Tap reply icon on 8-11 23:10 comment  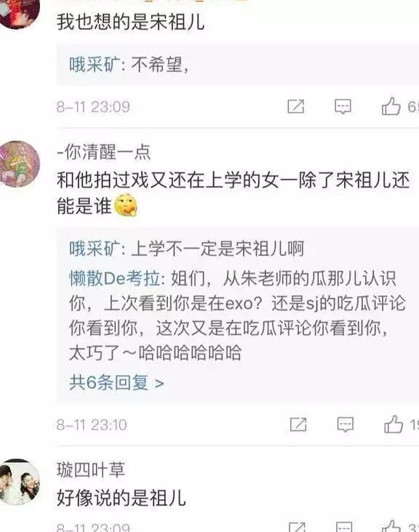pyautogui.click(x=345, y=424)
